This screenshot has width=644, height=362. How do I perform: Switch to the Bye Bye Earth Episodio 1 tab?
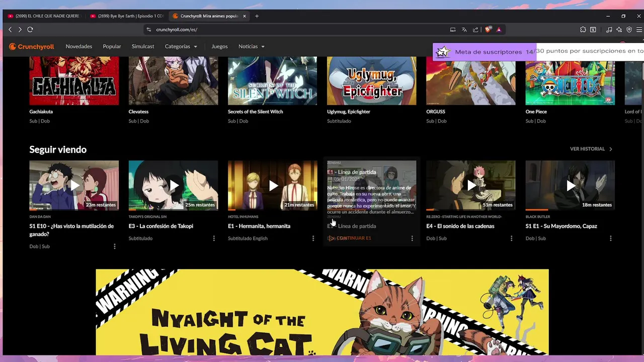pos(127,16)
